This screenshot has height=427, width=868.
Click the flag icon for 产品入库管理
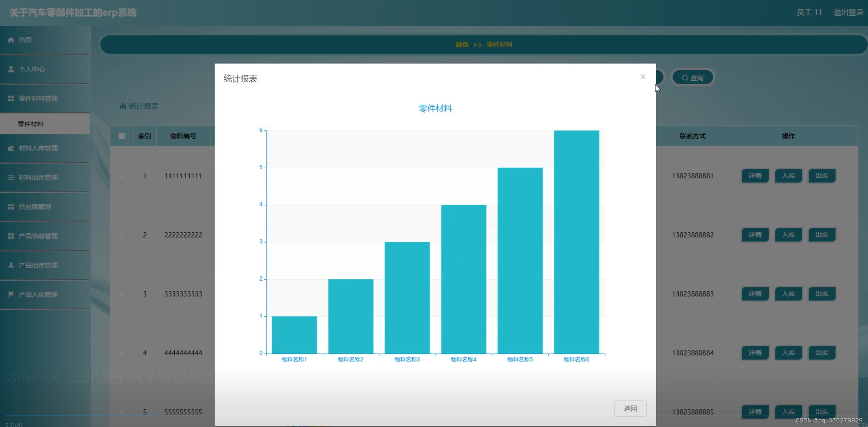pos(11,295)
